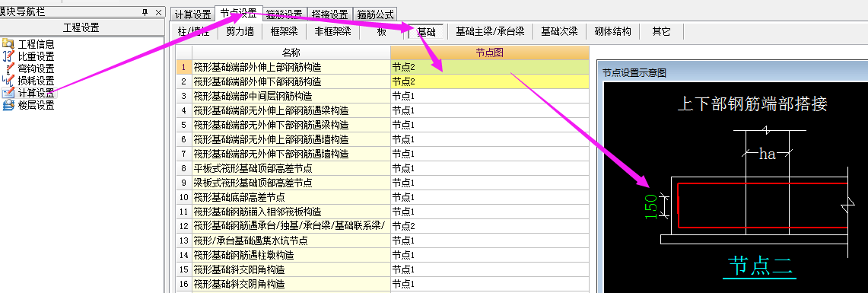Click the ha dimension label in diagram
Viewport: 868px width, 293px height.
tap(768, 154)
